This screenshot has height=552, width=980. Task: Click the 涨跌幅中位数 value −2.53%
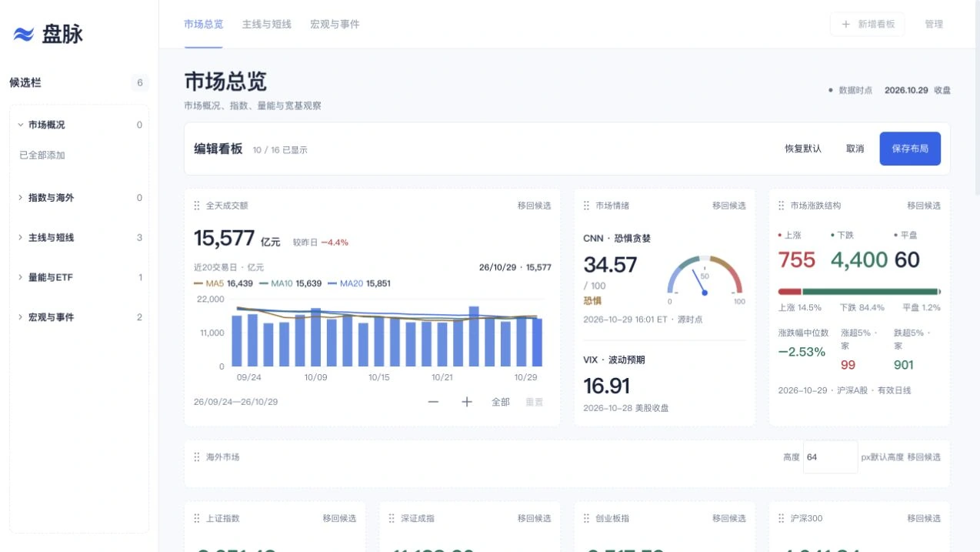[x=802, y=352]
